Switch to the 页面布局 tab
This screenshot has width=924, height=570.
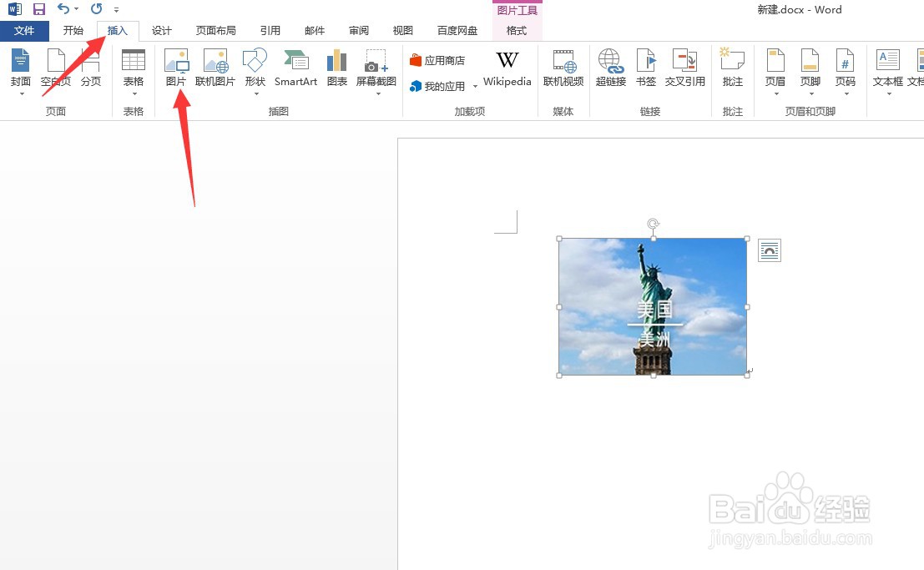tap(215, 31)
